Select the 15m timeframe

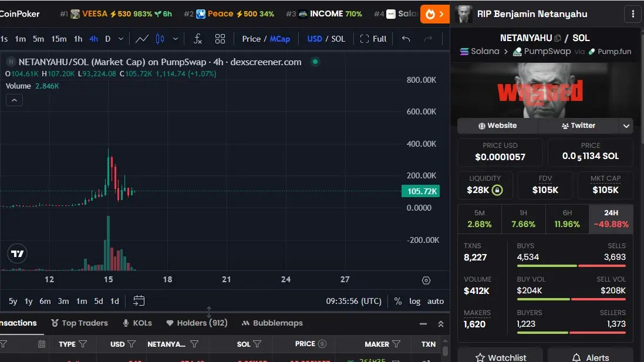[59, 39]
